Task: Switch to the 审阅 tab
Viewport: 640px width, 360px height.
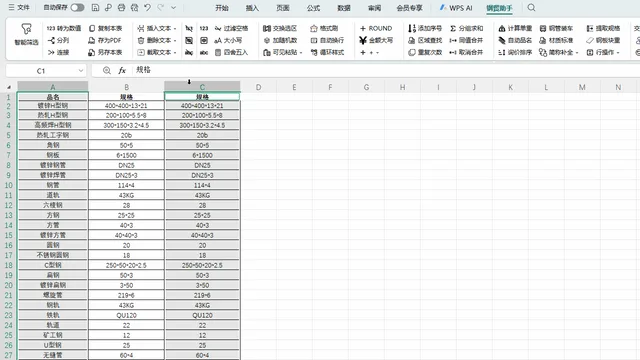Action: coord(374,8)
